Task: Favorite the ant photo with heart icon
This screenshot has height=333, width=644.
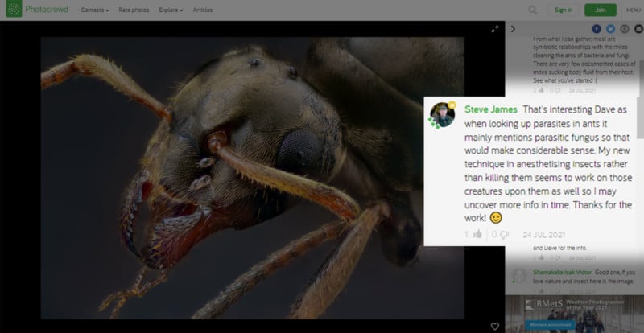Action: tap(495, 326)
